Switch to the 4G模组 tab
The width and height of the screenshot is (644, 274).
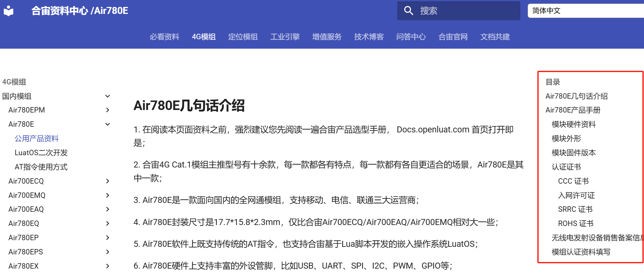pos(204,37)
